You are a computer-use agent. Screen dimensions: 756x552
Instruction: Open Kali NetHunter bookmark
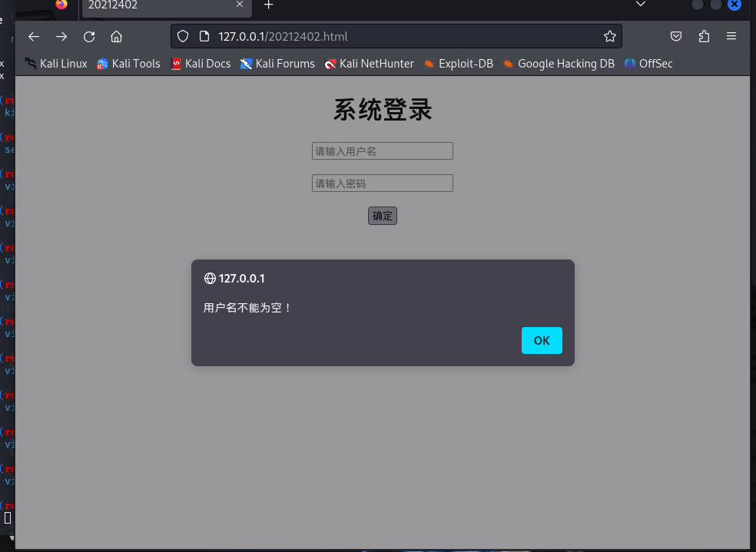pyautogui.click(x=369, y=64)
